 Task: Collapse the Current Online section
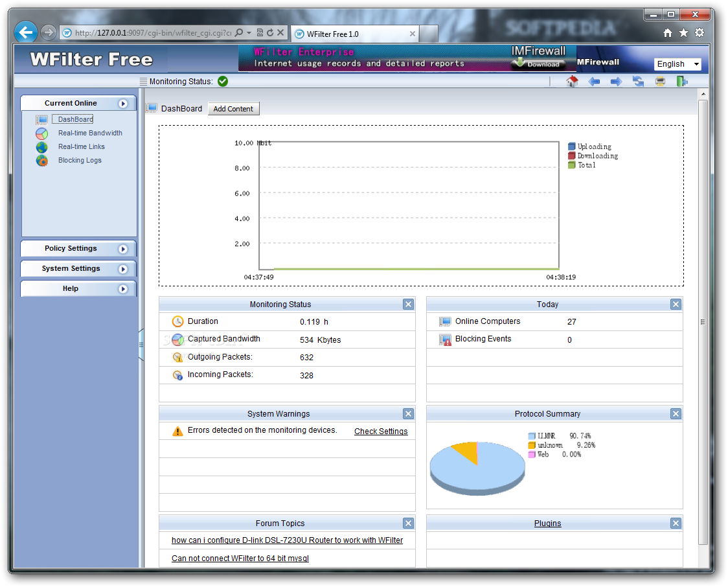(x=123, y=104)
